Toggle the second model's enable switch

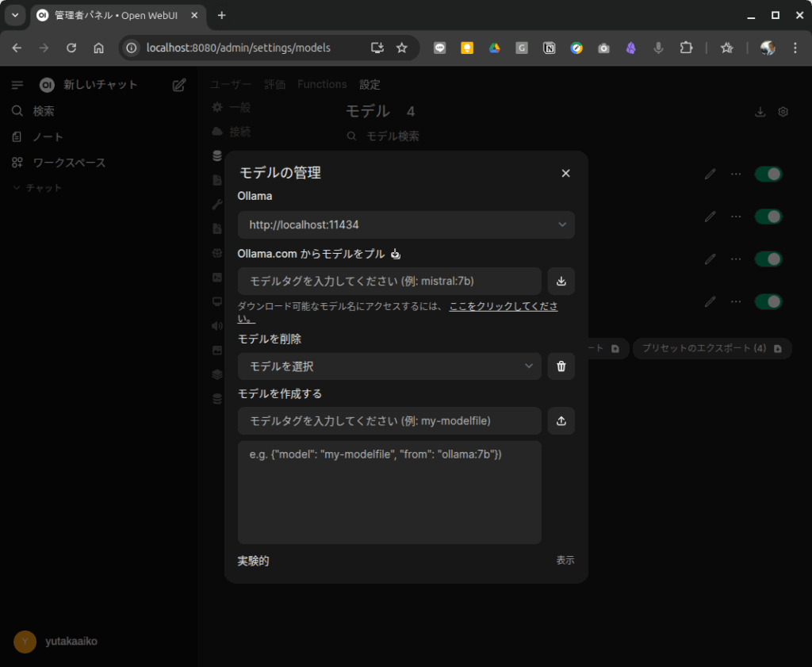click(768, 217)
